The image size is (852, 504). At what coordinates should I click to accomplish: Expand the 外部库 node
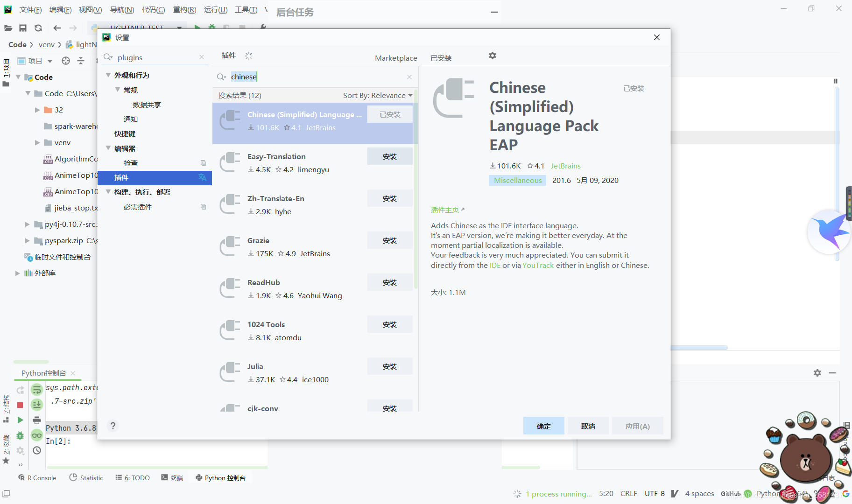(x=18, y=273)
